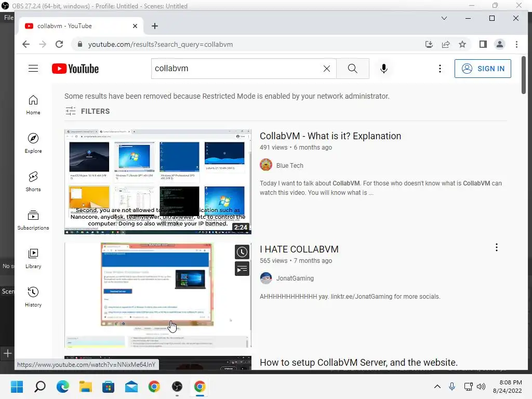Go forward in Chrome
The image size is (532, 399).
[x=43, y=45]
